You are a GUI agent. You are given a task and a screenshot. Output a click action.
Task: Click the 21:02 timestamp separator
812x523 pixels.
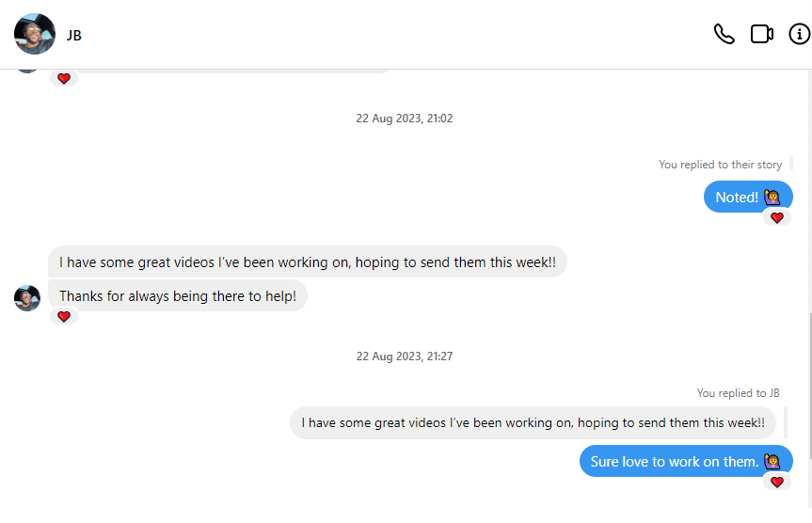(x=405, y=119)
